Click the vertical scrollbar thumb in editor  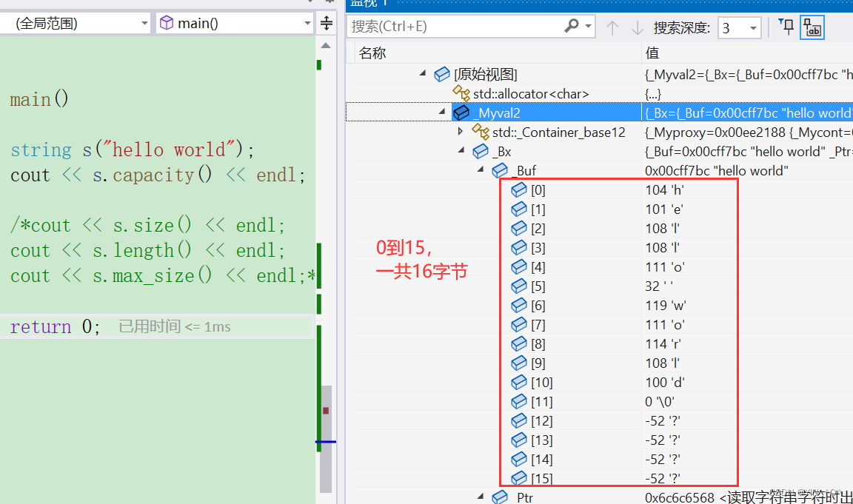coord(326,438)
